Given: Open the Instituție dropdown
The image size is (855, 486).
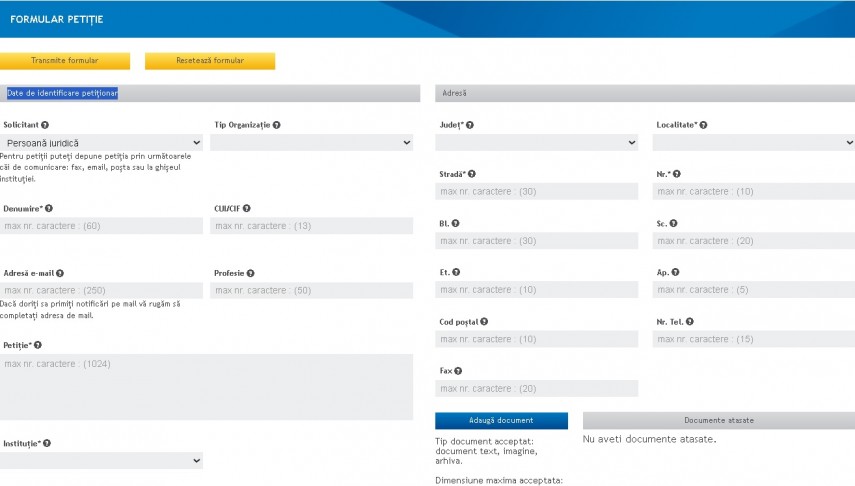Looking at the screenshot, I should pyautogui.click(x=101, y=460).
